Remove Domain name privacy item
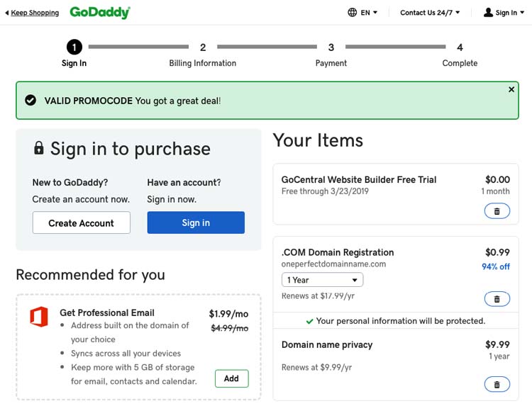The height and width of the screenshot is (406, 532). 497,385
